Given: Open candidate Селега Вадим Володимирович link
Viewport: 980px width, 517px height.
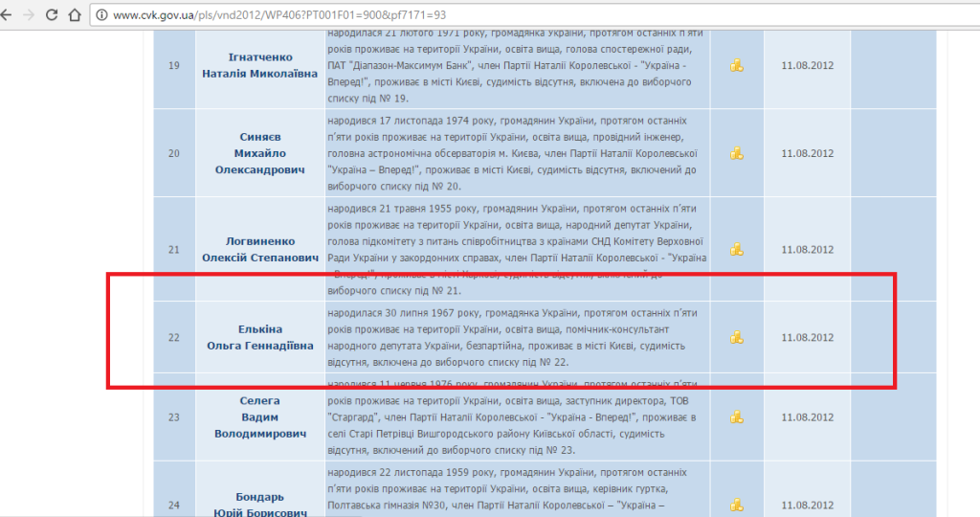Looking at the screenshot, I should coord(260,417).
